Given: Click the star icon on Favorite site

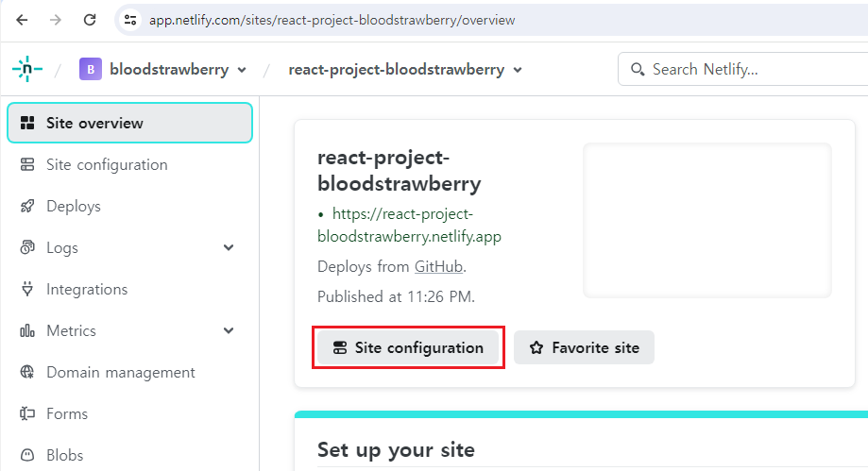Looking at the screenshot, I should (536, 347).
